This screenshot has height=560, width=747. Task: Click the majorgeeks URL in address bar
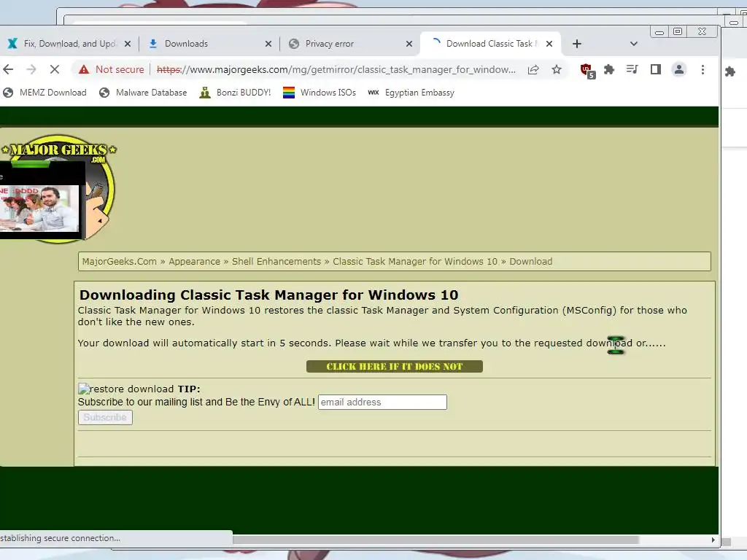(x=336, y=69)
